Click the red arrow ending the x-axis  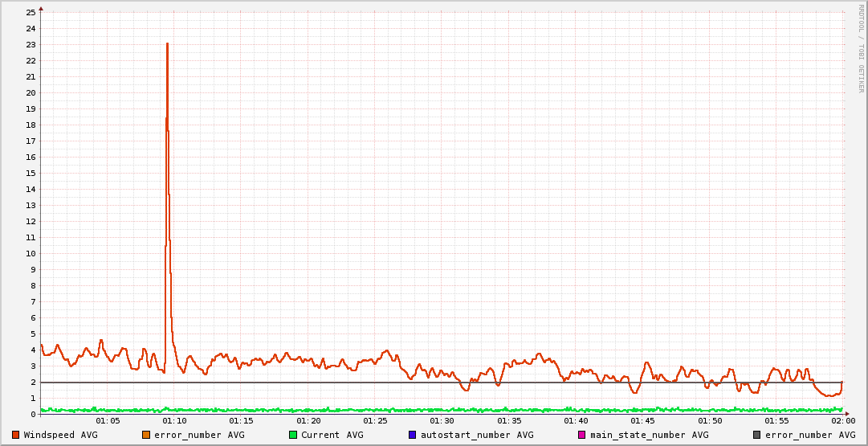click(x=846, y=414)
